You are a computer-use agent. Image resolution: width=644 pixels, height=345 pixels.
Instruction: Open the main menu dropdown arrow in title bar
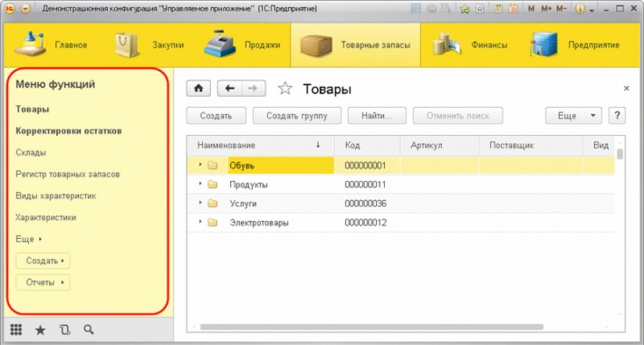[25, 9]
